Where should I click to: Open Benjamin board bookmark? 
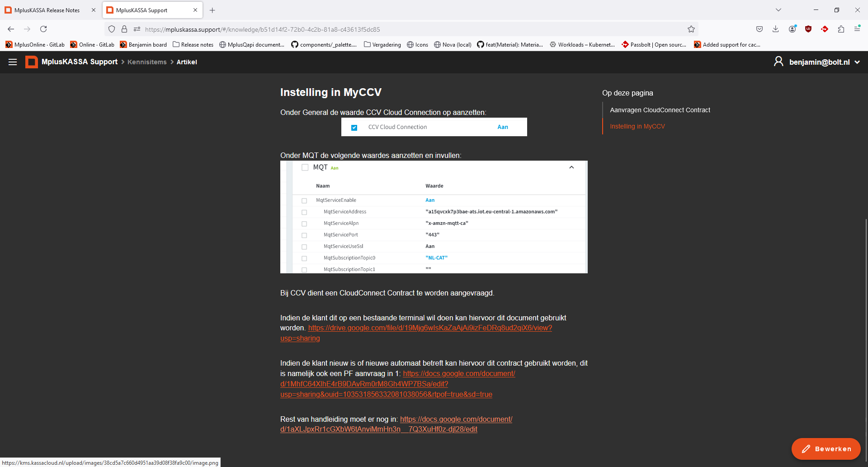point(143,44)
